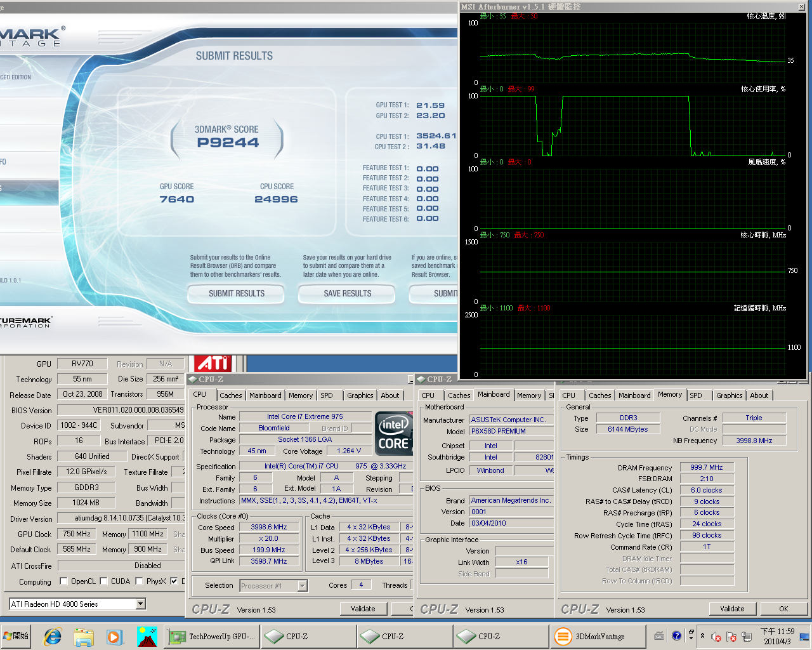Click the blue help question-mark tray icon
The width and height of the screenshot is (812, 650).
point(676,635)
